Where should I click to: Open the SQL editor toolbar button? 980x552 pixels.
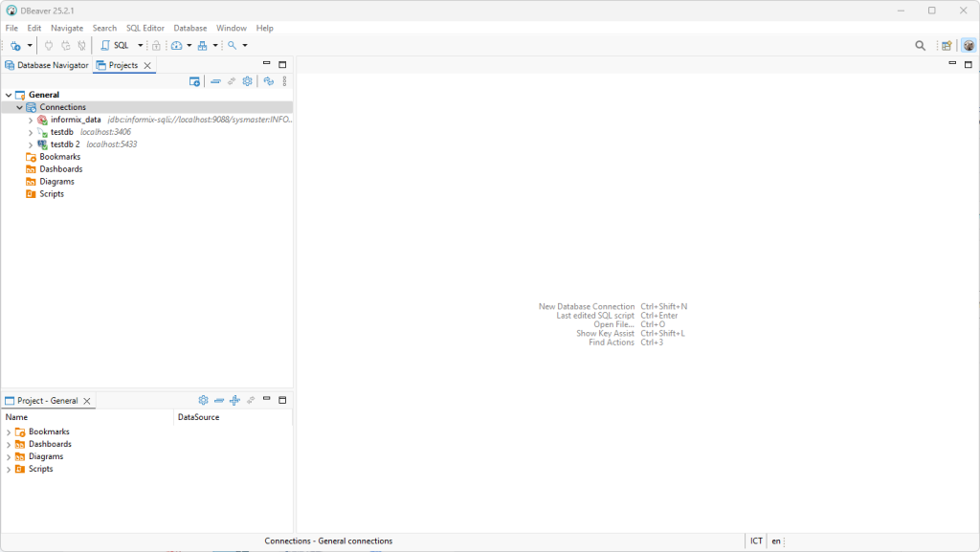[x=115, y=45]
